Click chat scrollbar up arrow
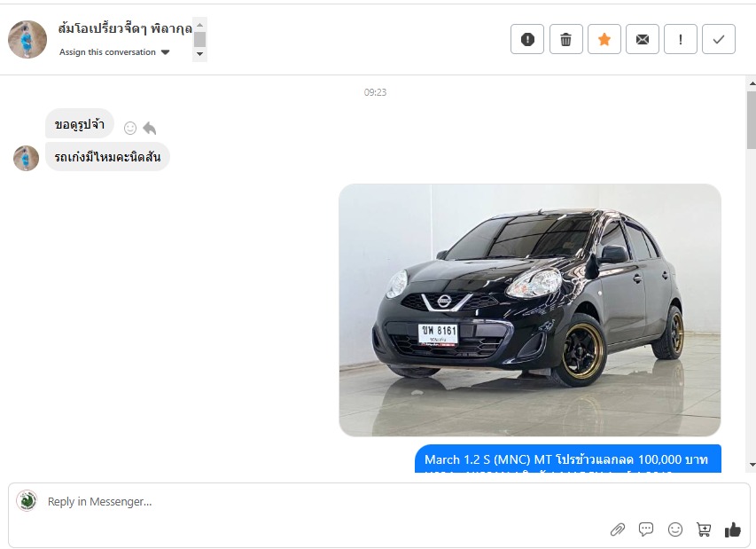Image resolution: width=756 pixels, height=549 pixels. 752,83
